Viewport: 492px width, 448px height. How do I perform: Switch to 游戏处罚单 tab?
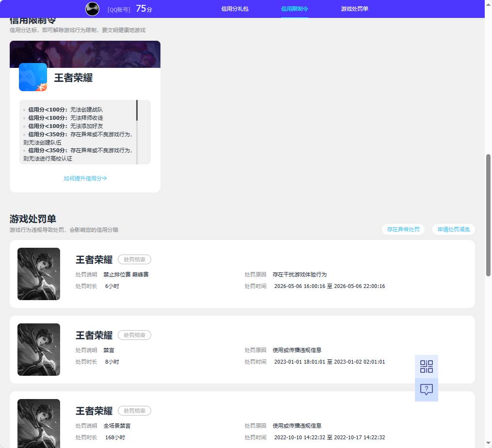pos(354,9)
